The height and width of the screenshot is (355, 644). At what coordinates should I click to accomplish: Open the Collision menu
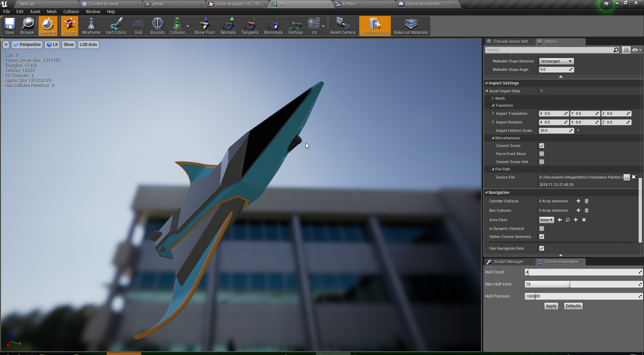point(71,11)
